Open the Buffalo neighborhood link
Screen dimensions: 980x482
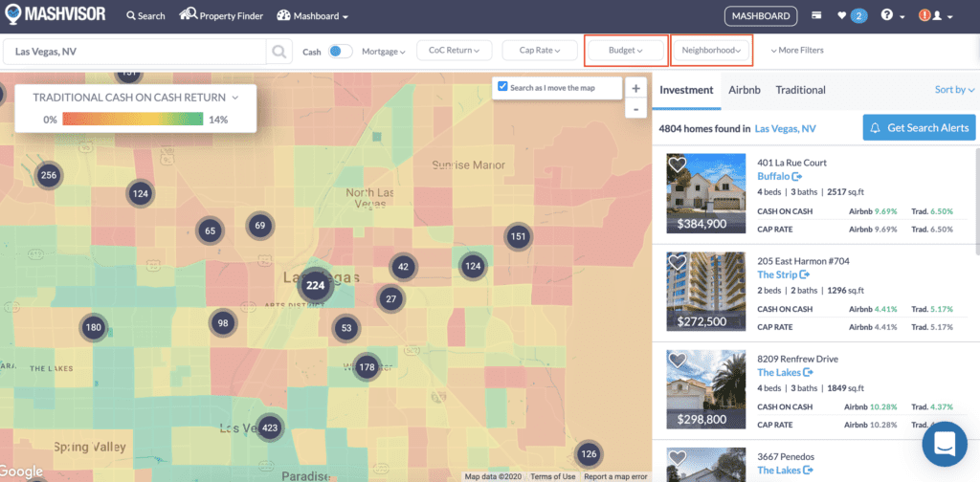(779, 177)
